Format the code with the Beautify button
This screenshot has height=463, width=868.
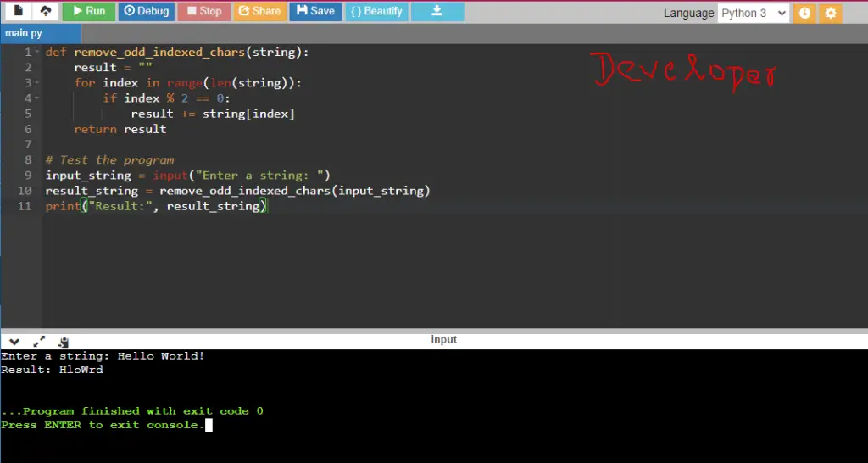pyautogui.click(x=377, y=11)
